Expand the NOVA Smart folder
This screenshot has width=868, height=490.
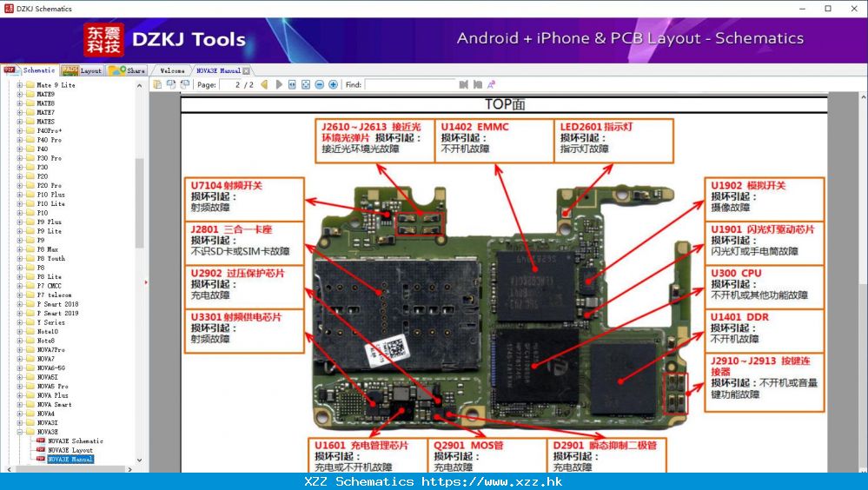pos(19,404)
